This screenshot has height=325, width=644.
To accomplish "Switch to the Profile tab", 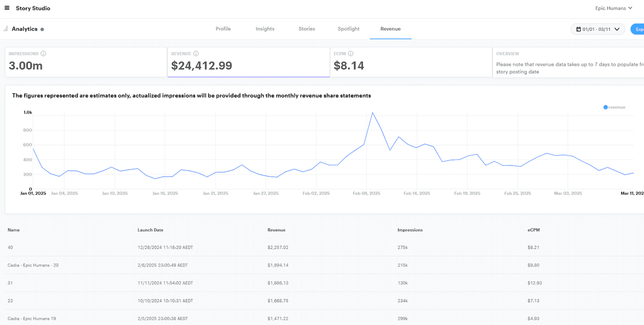I will 223,29.
